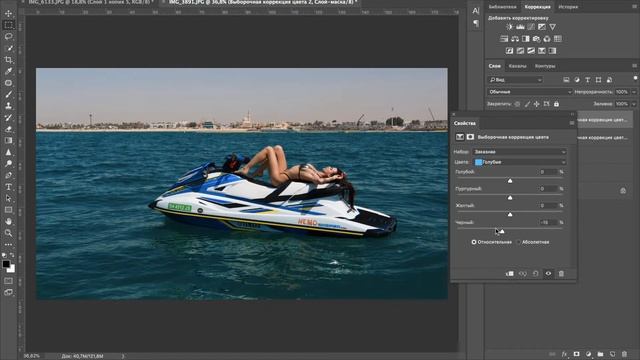The height and width of the screenshot is (360, 640).
Task: Choose the Относительная radio option
Action: coord(474,242)
